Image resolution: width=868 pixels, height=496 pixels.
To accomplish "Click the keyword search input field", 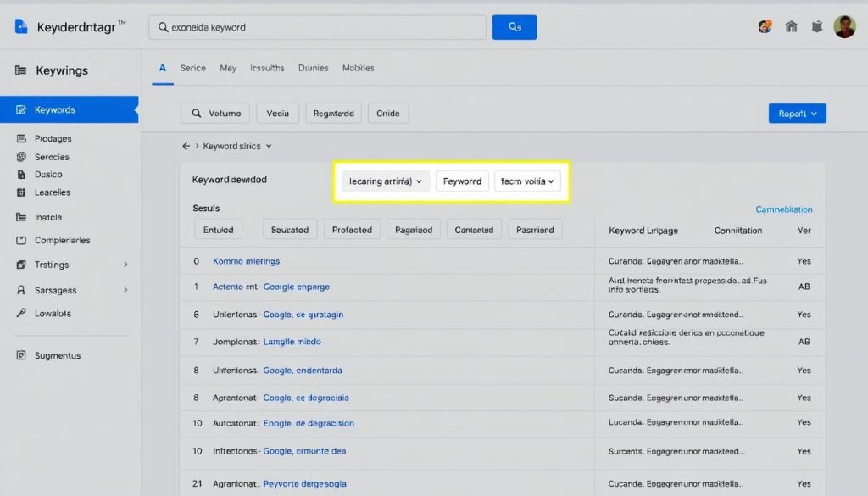I will (x=317, y=27).
